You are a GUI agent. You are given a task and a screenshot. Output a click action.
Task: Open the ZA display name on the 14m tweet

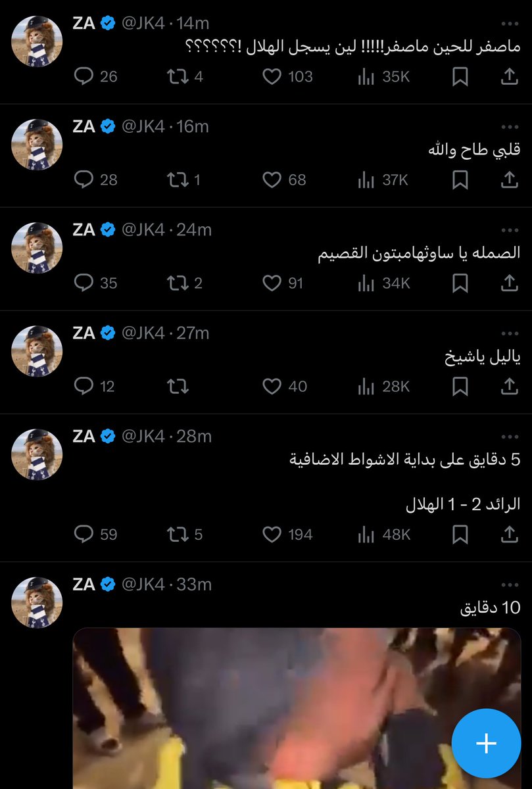84,23
